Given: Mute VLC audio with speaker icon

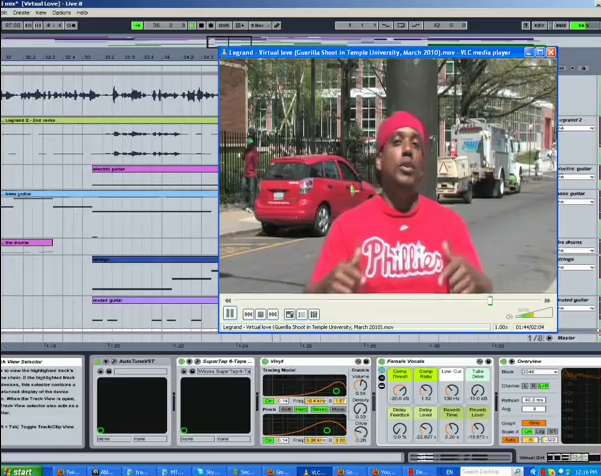Looking at the screenshot, I should pos(509,316).
